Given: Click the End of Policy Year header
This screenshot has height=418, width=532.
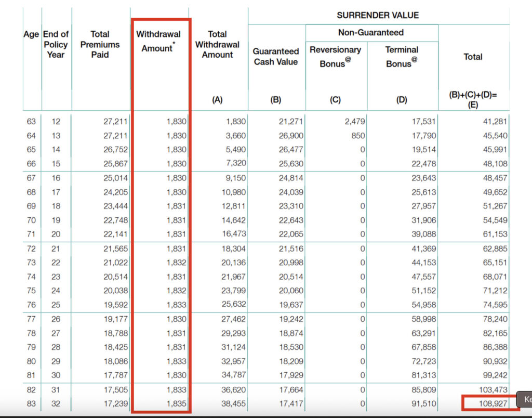Looking at the screenshot, I should pyautogui.click(x=56, y=44).
